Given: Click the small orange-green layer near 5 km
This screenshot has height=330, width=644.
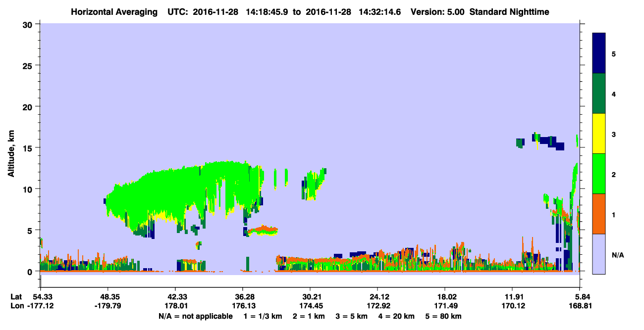Looking at the screenshot, I should (263, 230).
